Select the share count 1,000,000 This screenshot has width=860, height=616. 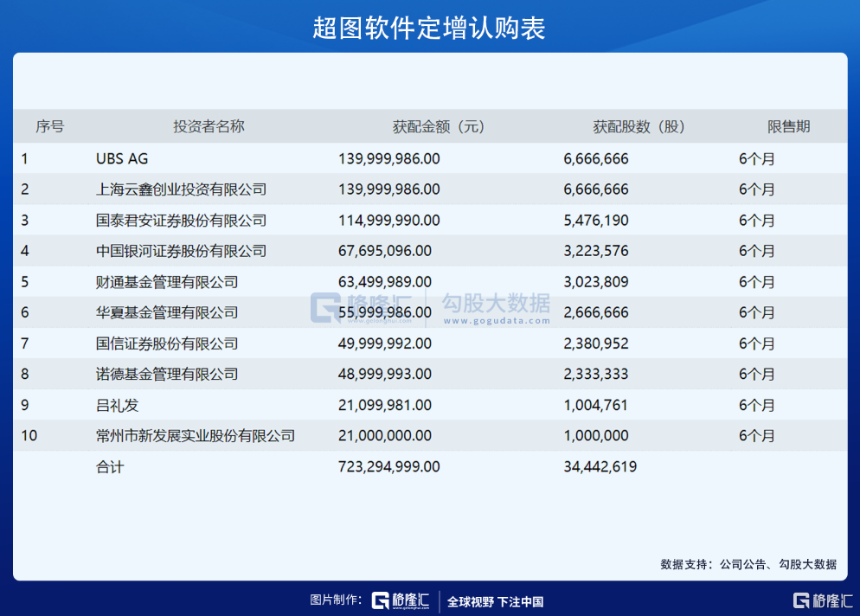[596, 436]
